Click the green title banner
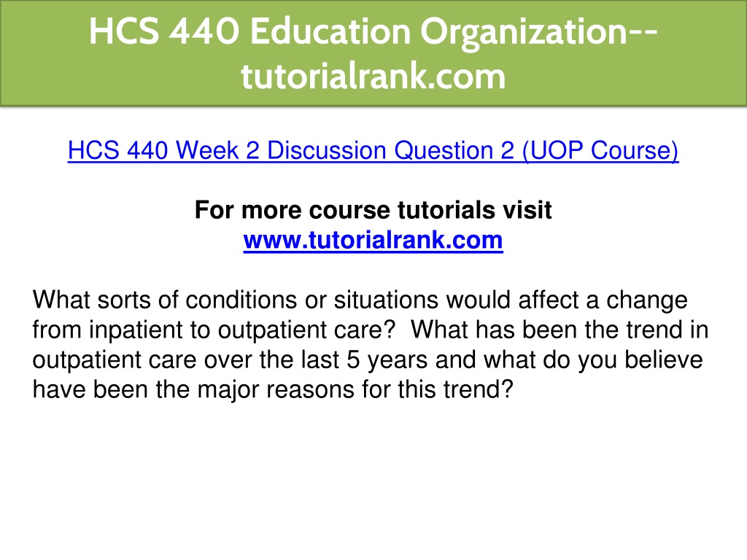747x560 pixels. point(373,52)
